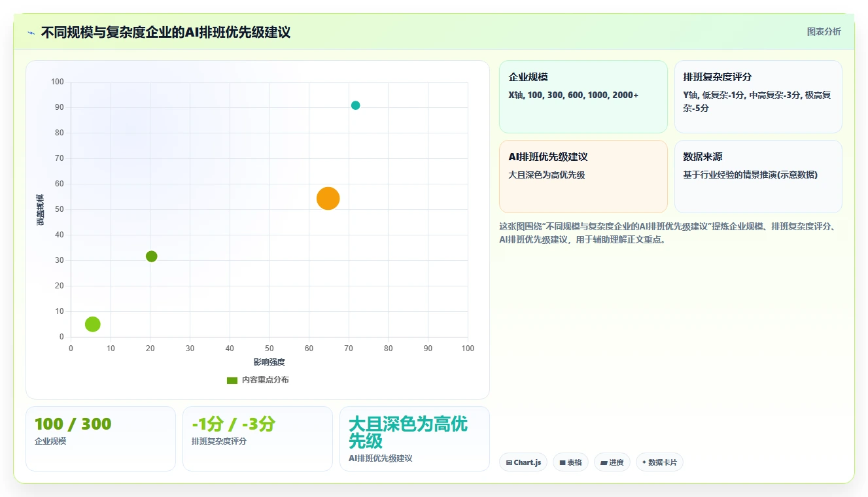Click the icon inside 进度 chip
Viewport: 868px width, 497px height.
tap(604, 463)
